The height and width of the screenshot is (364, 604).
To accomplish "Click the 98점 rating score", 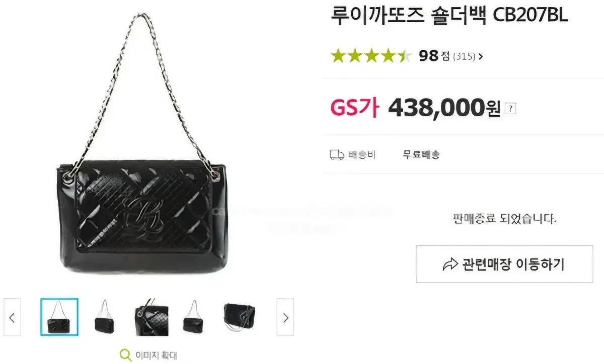I will [x=434, y=56].
